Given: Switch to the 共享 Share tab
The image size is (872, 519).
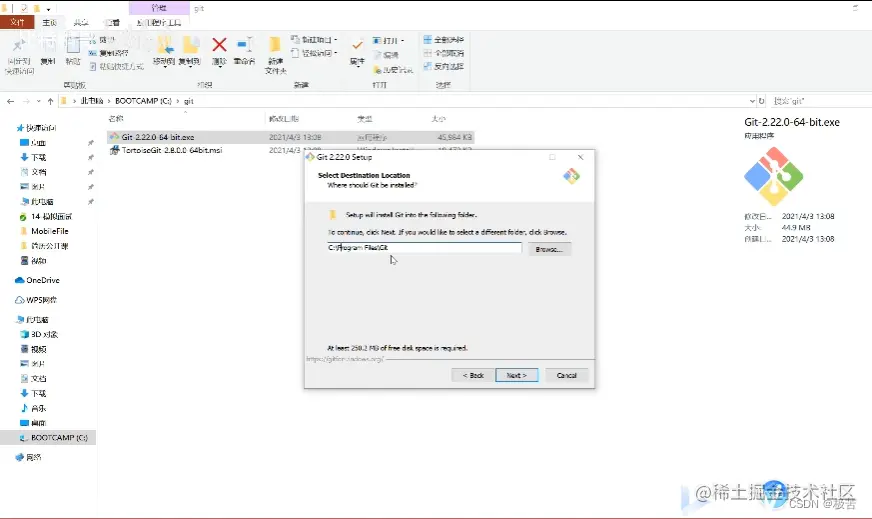Looking at the screenshot, I should click(81, 23).
